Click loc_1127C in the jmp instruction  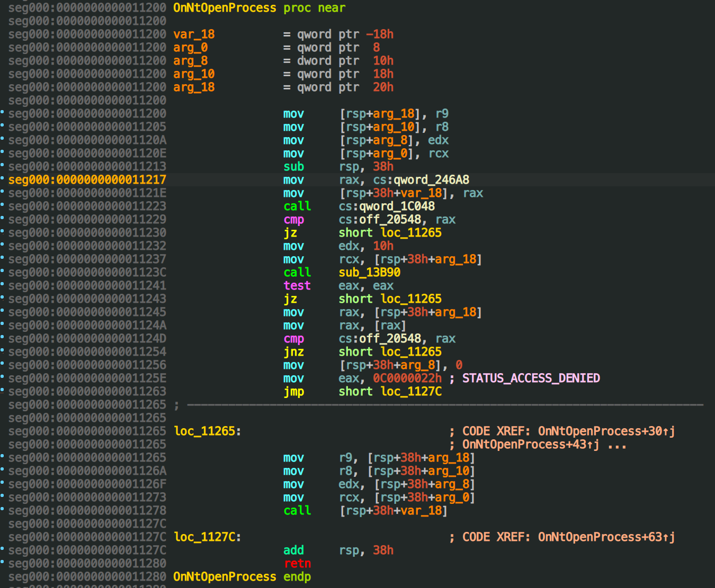click(x=411, y=392)
